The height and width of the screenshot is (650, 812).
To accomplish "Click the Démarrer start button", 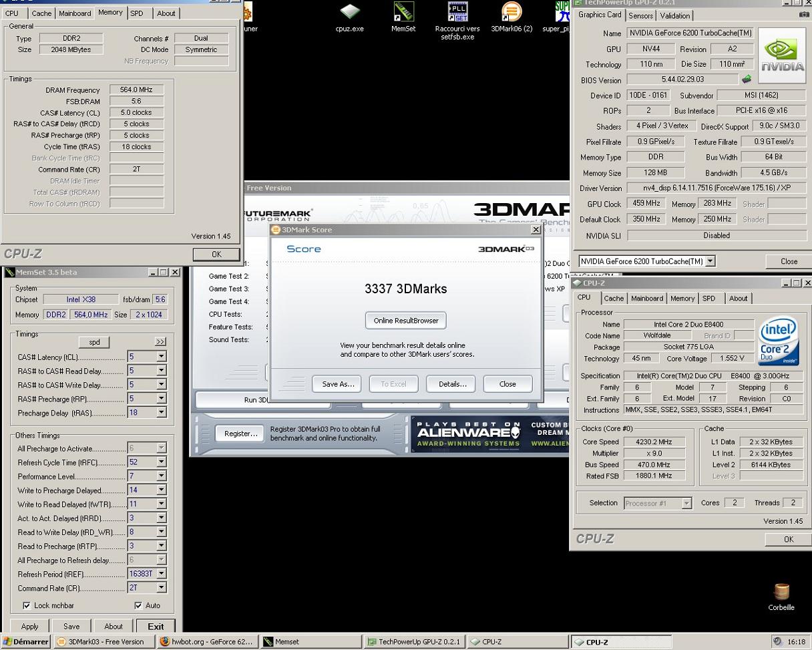I will [x=26, y=642].
